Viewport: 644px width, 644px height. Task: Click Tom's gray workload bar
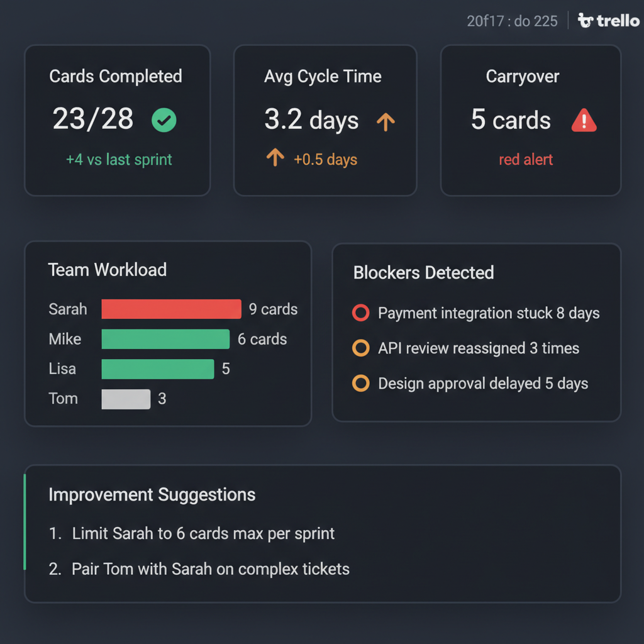coord(126,399)
